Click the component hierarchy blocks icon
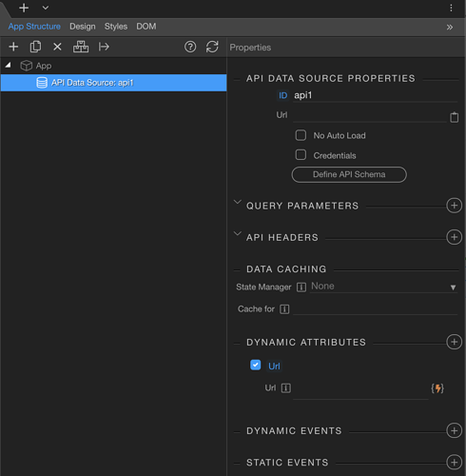466x476 pixels. tap(81, 47)
